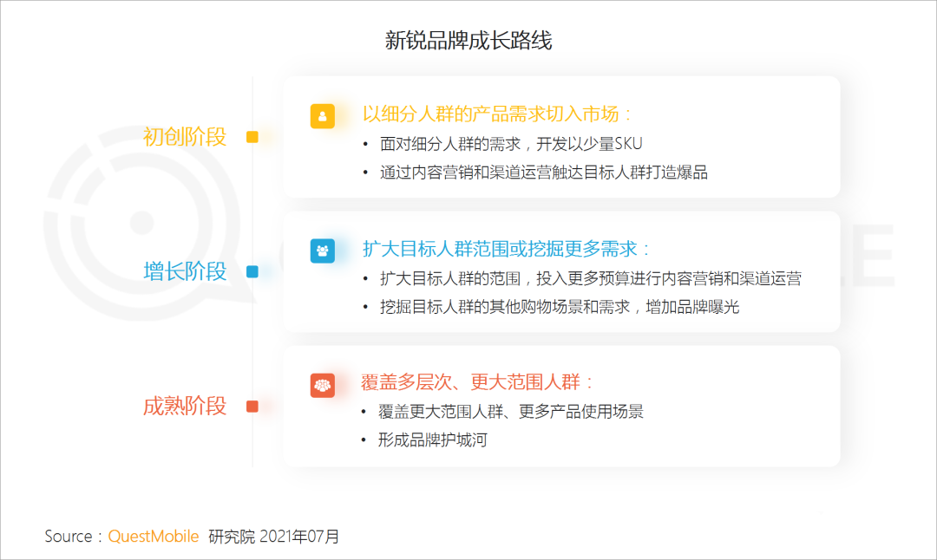Viewport: 937px width, 560px height.
Task: Select the orange 成熟阶段 timeline marker
Action: [x=252, y=407]
